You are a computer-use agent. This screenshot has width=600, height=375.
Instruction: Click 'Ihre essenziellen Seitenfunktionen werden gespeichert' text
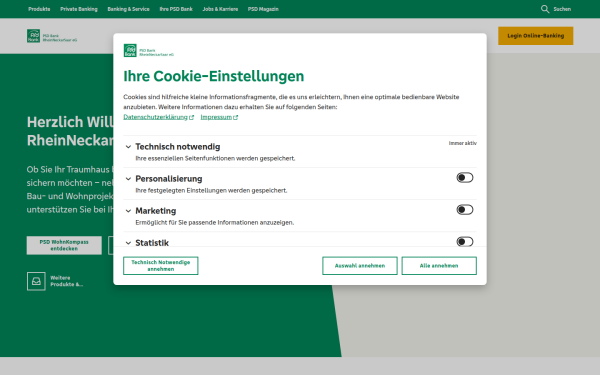coord(215,158)
